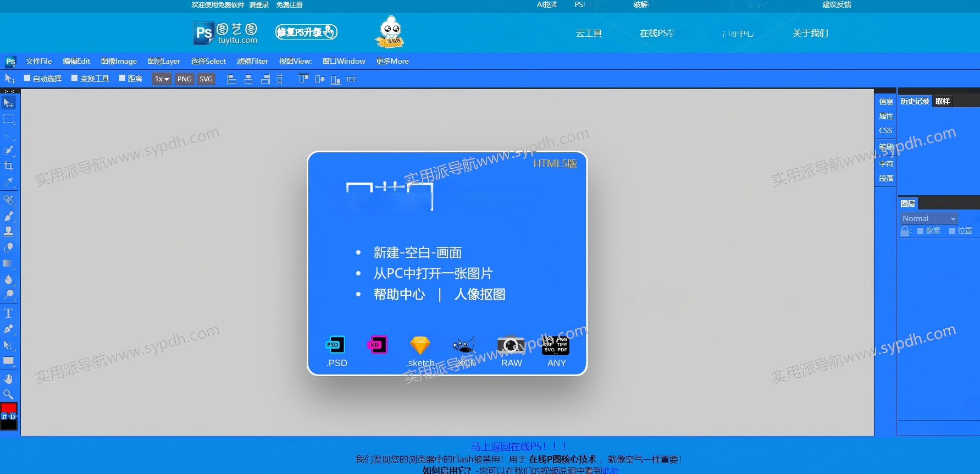
Task: Select the Crop tool
Action: click(x=8, y=166)
